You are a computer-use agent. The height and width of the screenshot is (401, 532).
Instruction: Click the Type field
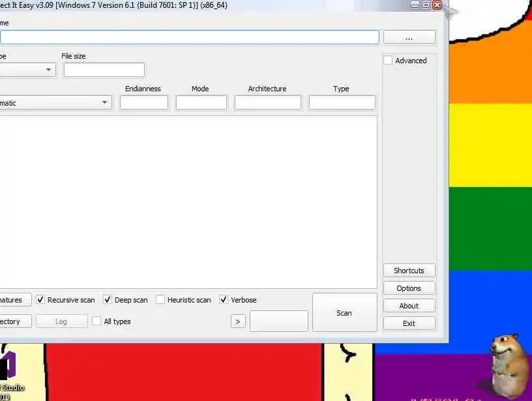342,102
